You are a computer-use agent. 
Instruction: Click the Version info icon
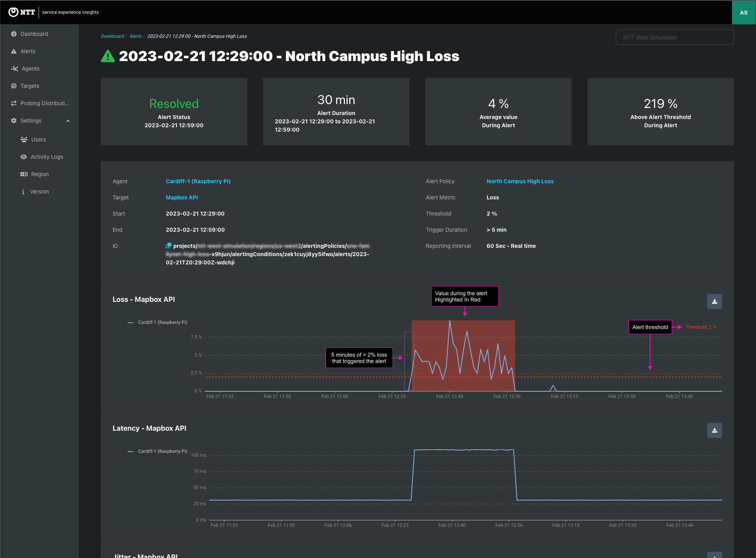coord(23,192)
